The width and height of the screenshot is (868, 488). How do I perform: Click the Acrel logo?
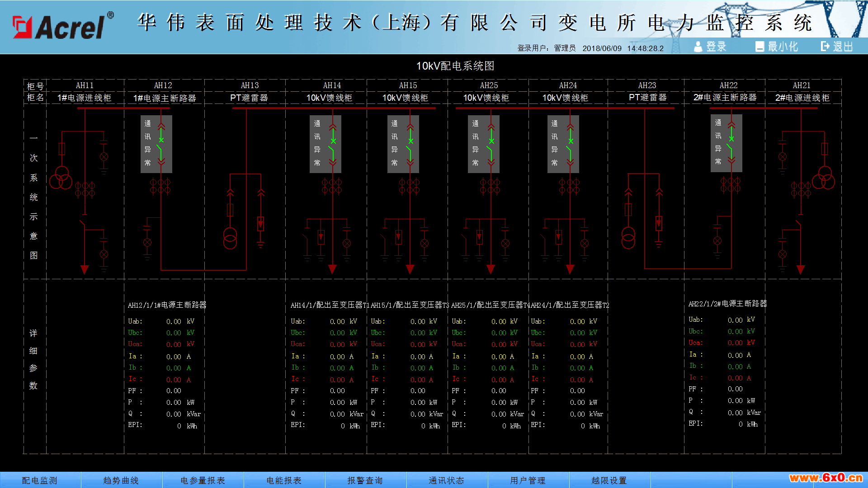tap(63, 26)
